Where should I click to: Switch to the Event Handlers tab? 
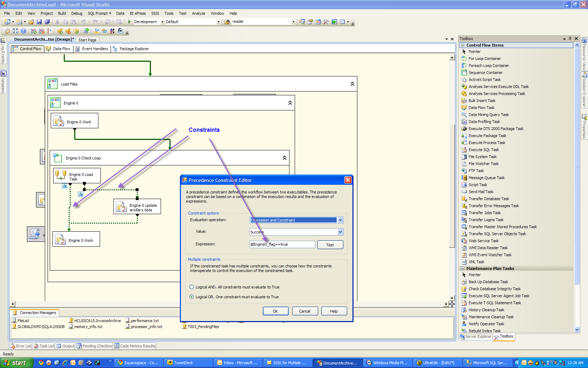point(92,49)
